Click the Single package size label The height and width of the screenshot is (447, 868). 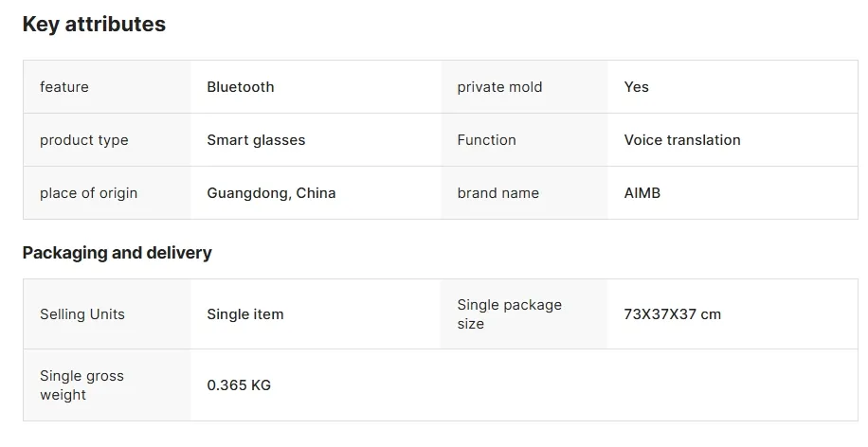tap(509, 314)
